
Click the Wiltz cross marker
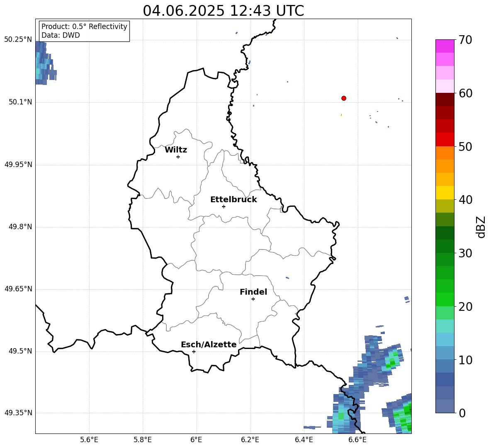point(178,157)
